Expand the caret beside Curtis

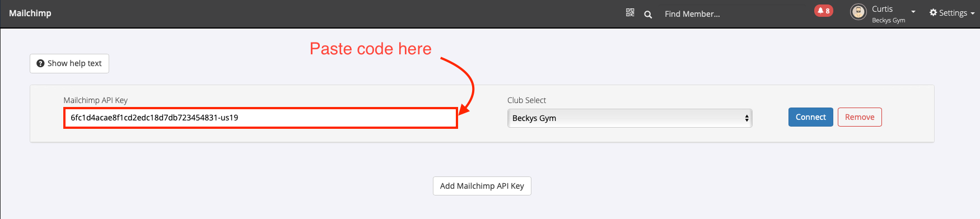point(913,12)
